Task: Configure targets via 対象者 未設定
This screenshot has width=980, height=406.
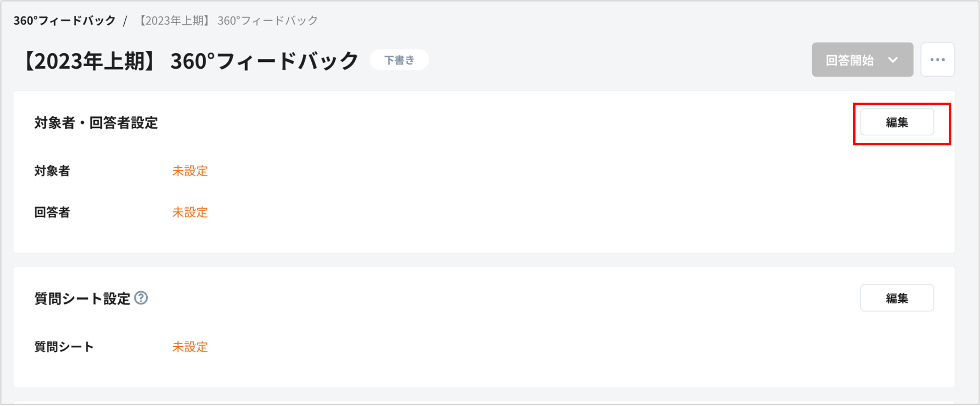Action: [190, 171]
